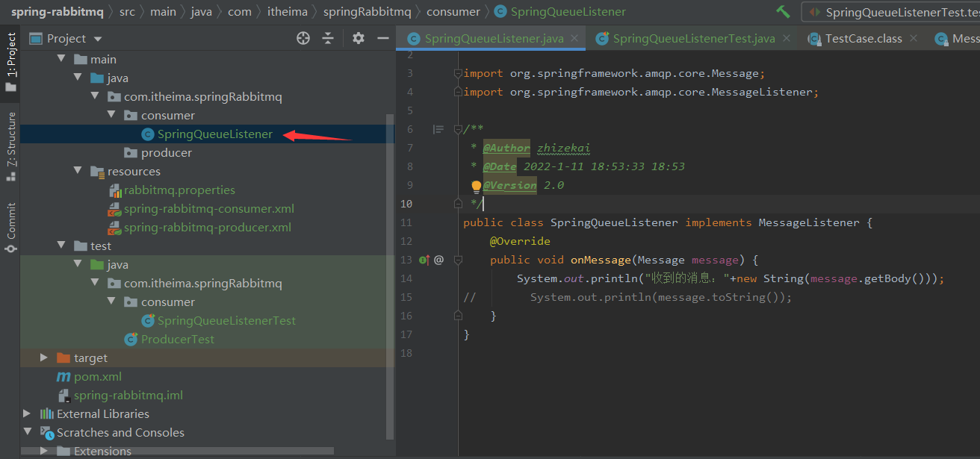Expand the Extensions folder
The width and height of the screenshot is (980, 459).
pyautogui.click(x=44, y=451)
